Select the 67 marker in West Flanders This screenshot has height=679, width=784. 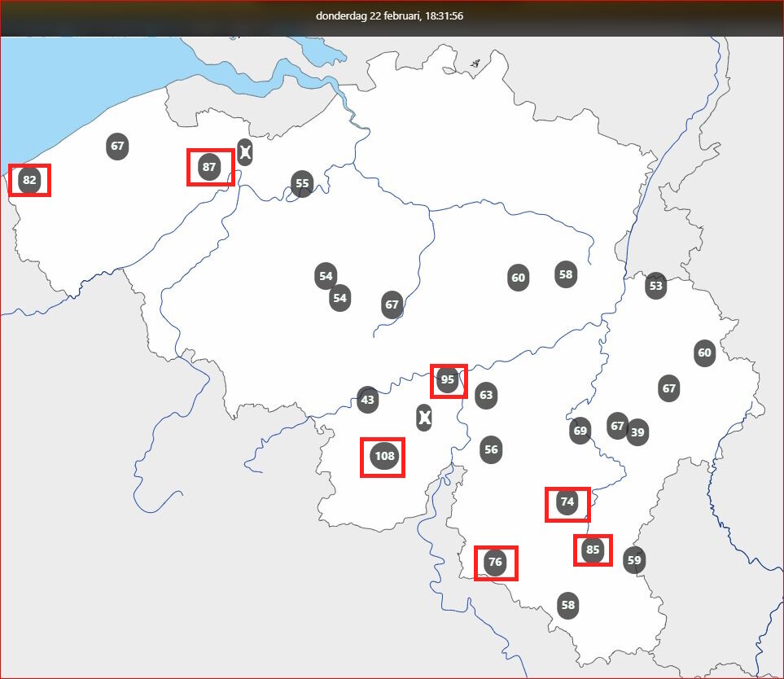117,146
